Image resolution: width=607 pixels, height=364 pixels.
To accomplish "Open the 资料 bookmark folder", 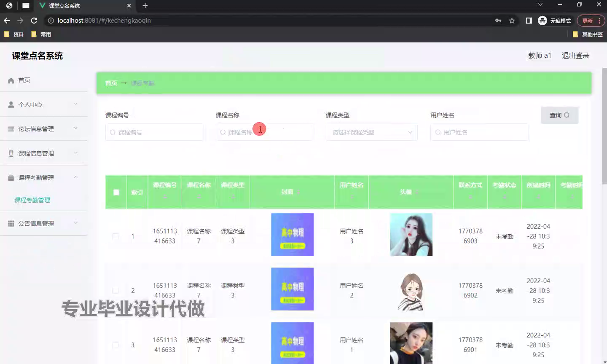I will pyautogui.click(x=14, y=34).
